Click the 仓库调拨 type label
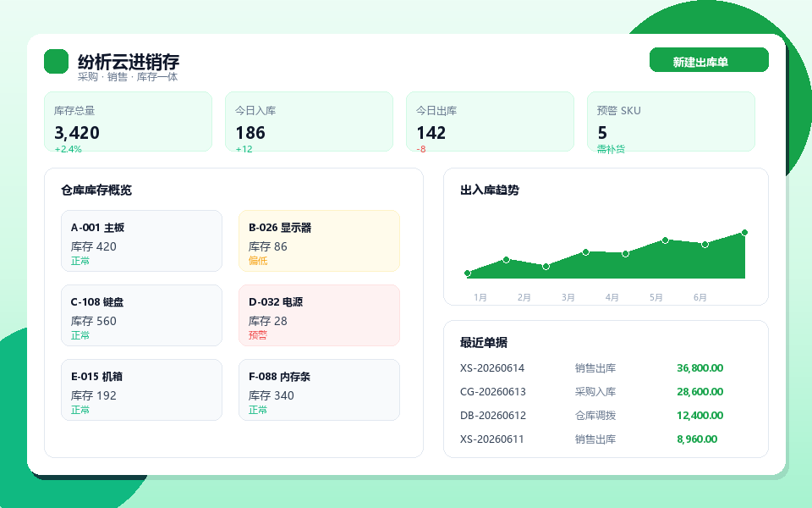 [595, 416]
